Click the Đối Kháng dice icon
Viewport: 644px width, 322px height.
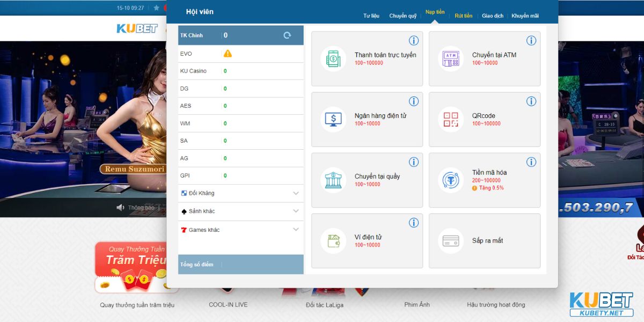184,193
